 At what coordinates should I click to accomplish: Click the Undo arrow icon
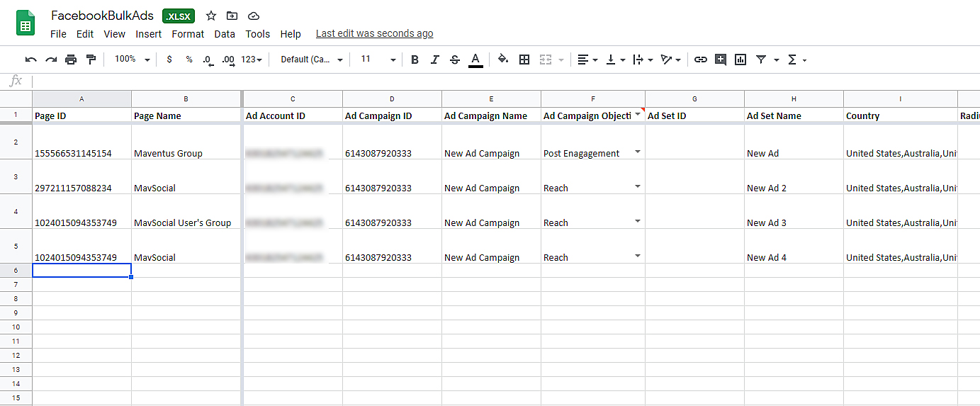coord(30,60)
